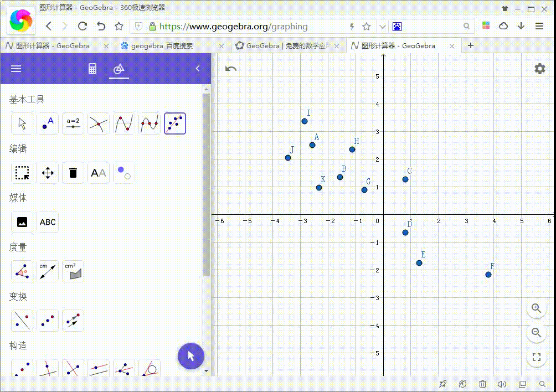Select the ABC Text tool
Viewport: 556px width, 392px height.
tap(48, 222)
